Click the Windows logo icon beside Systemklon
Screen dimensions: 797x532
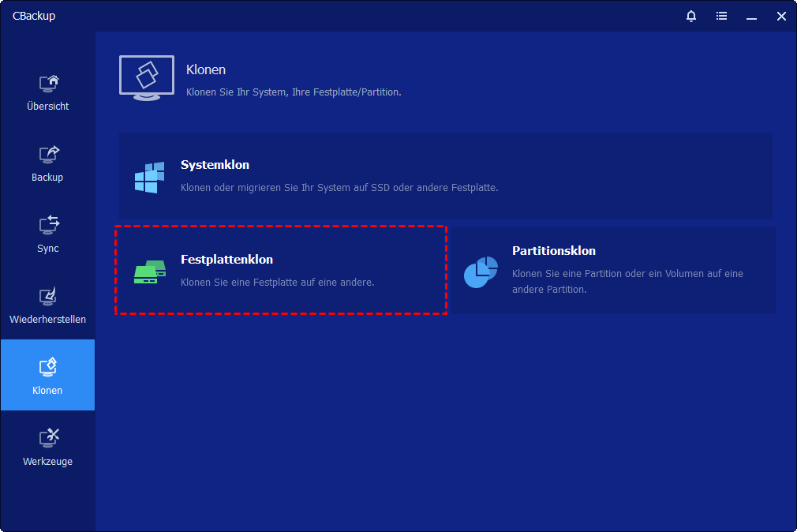tap(149, 177)
